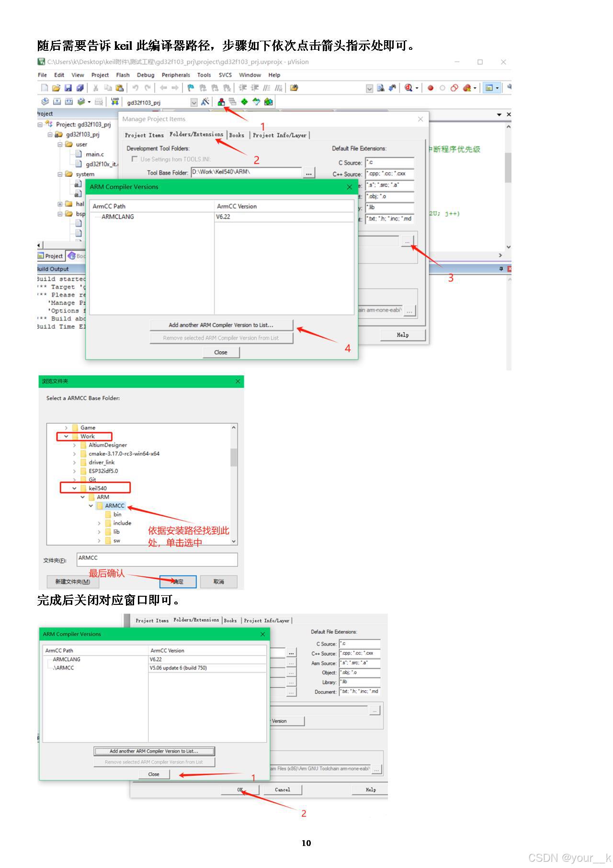Select the .\ARMCC row in compiler list

(64, 668)
